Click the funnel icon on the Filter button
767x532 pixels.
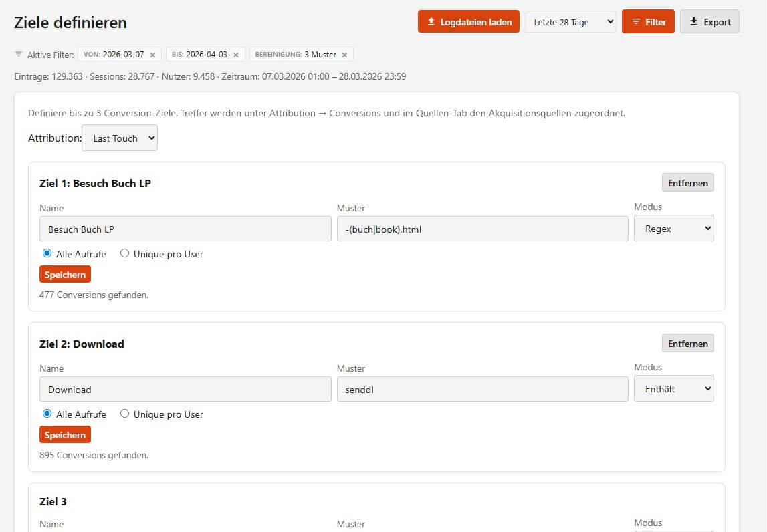coord(635,21)
